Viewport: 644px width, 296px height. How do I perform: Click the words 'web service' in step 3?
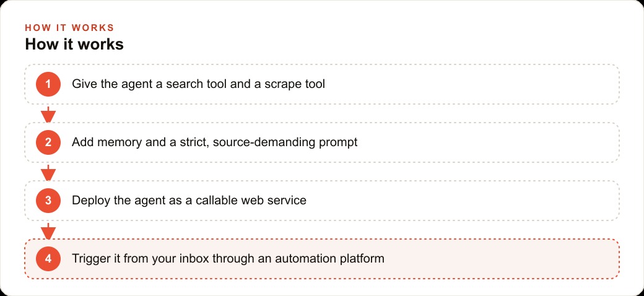click(274, 201)
